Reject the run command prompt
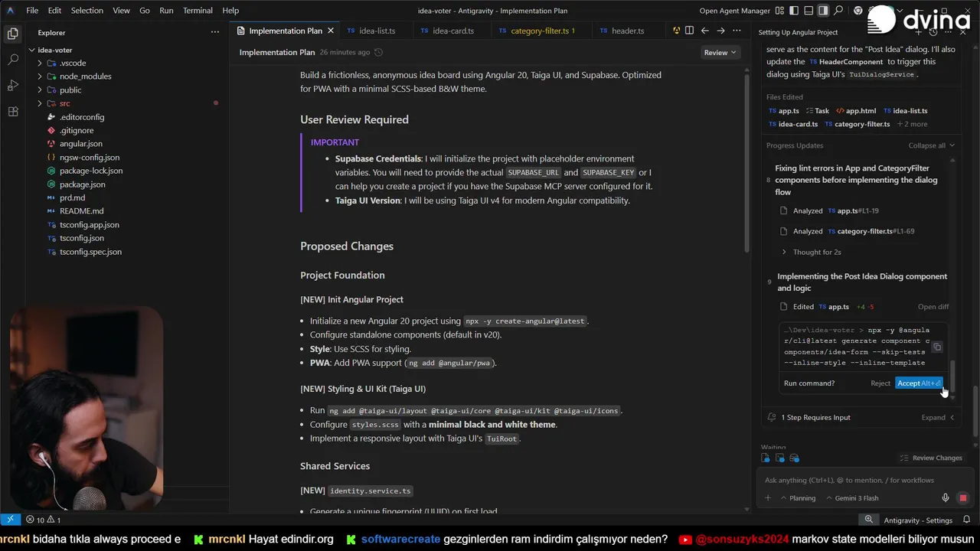 [880, 383]
